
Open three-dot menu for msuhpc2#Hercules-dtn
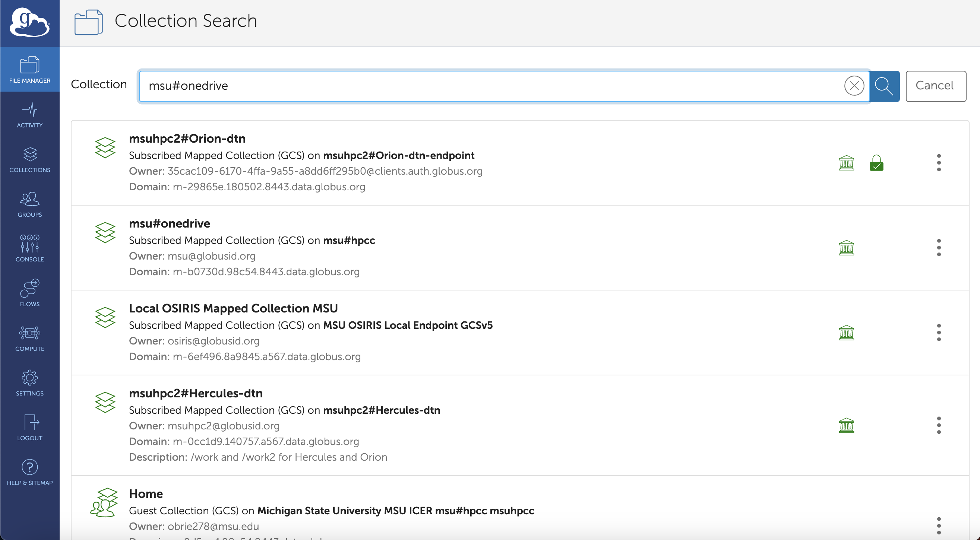pos(939,425)
